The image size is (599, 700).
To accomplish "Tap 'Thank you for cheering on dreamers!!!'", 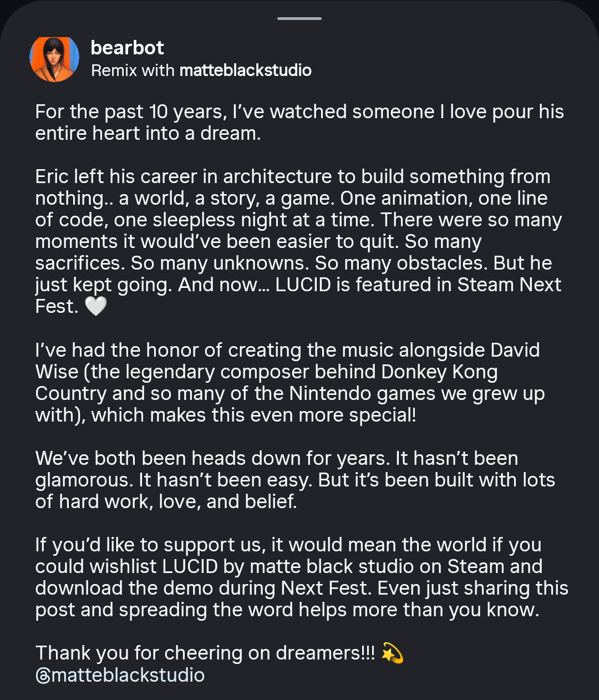I will [x=205, y=653].
